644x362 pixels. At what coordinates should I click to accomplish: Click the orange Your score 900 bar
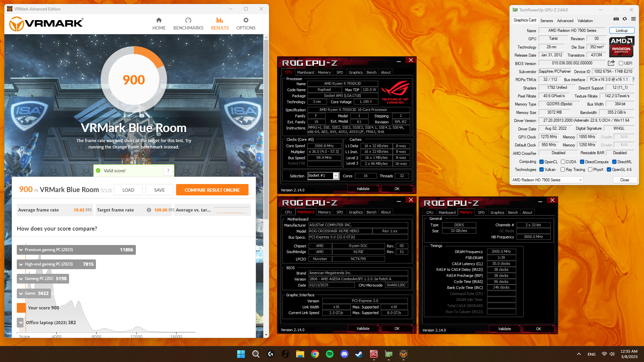click(x=21, y=308)
